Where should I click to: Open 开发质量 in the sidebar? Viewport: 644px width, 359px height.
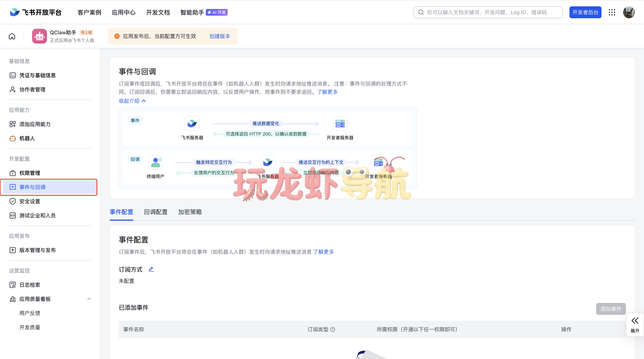(x=30, y=327)
